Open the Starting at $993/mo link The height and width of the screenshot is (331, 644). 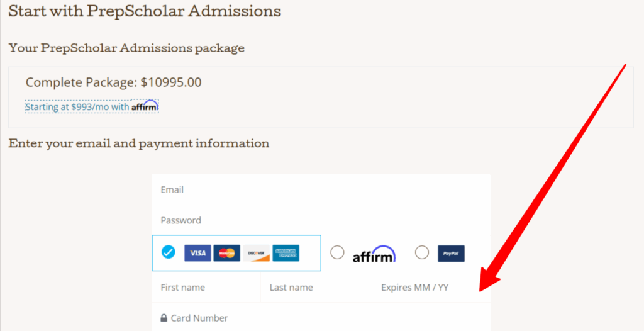click(92, 107)
